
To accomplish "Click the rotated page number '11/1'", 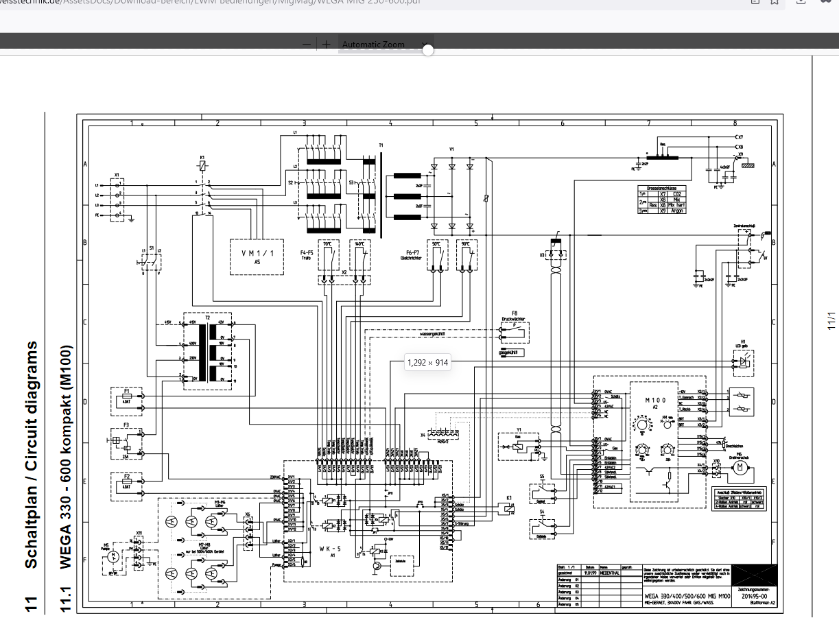I will tap(831, 320).
